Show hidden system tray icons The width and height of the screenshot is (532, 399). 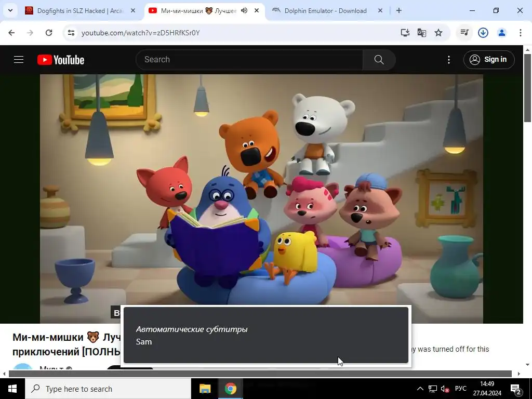point(420,389)
